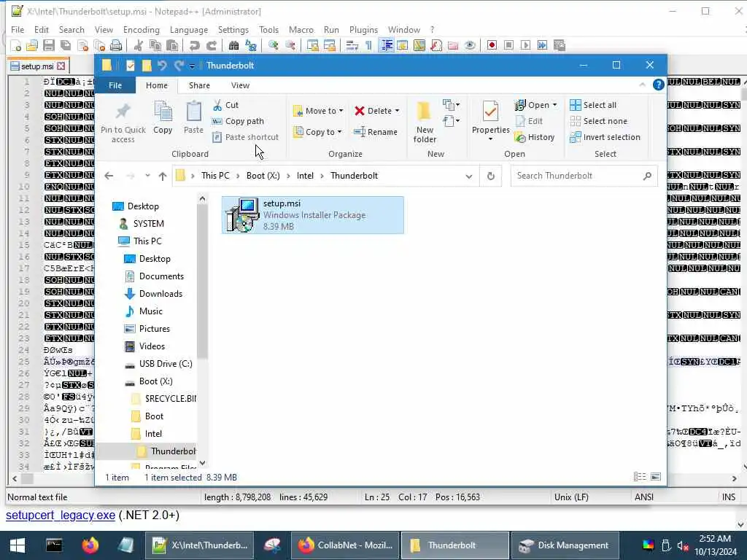Switch to Explorer Share ribbon tab

(x=199, y=85)
